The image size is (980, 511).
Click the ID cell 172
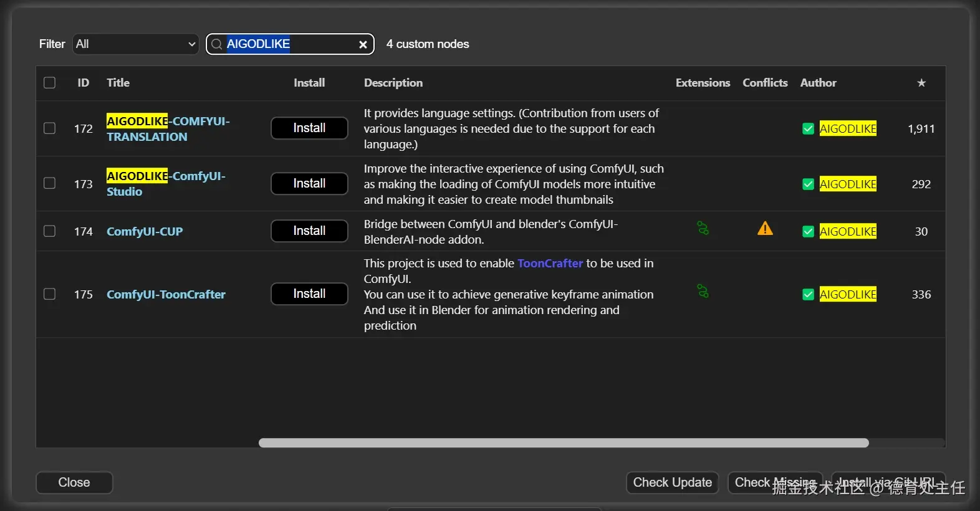pos(84,129)
